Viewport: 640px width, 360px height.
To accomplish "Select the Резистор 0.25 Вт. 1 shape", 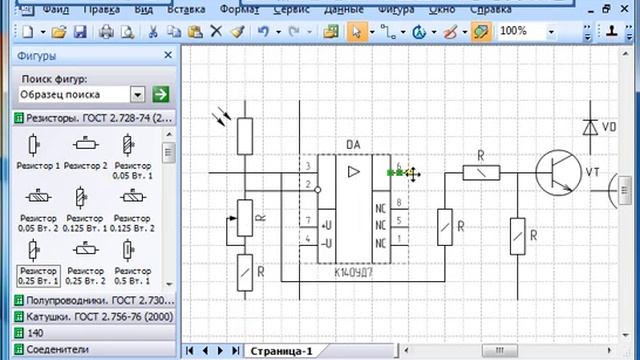I will (38, 263).
